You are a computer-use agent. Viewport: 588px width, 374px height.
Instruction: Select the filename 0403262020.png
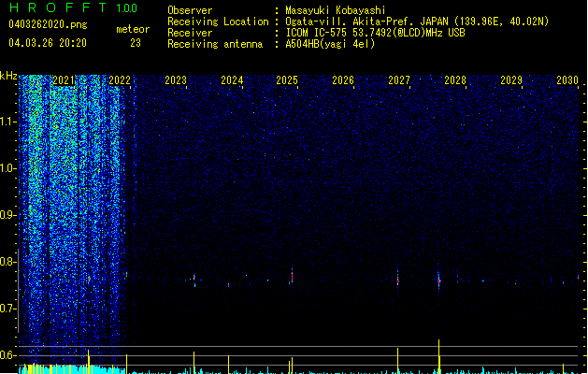click(48, 24)
